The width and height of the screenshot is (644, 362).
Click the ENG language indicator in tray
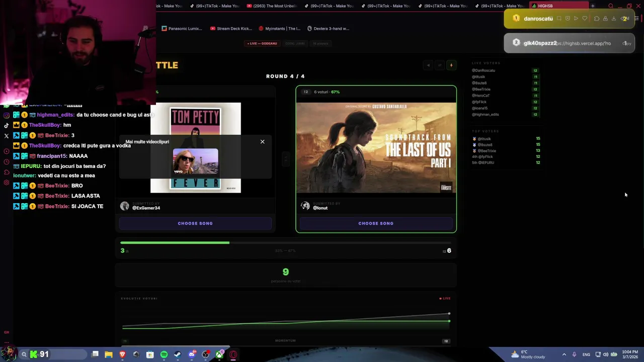[586, 354]
